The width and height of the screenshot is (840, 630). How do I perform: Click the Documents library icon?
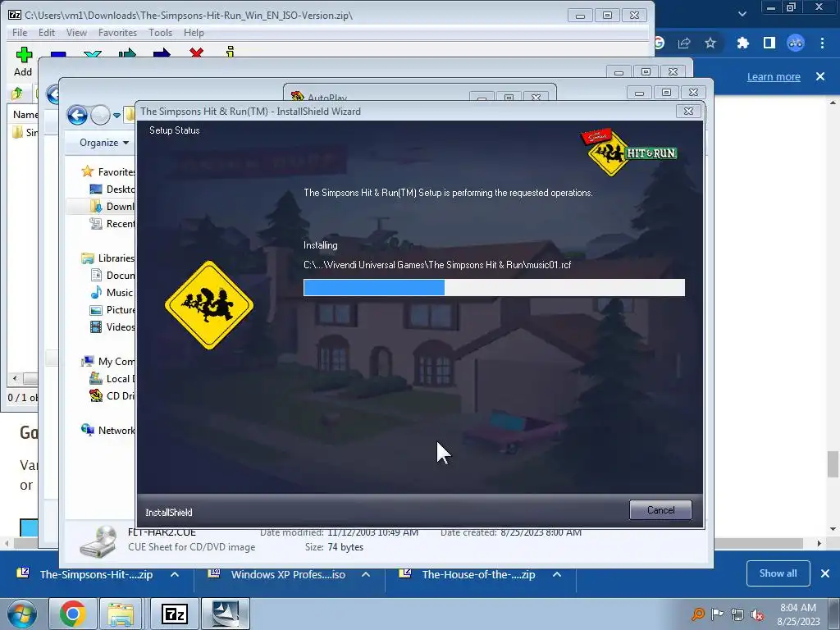click(96, 276)
